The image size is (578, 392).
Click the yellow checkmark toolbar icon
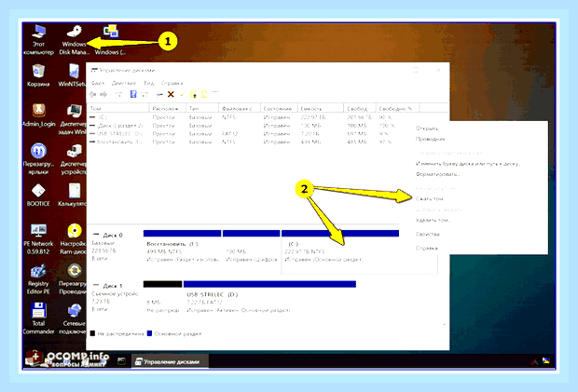[182, 95]
